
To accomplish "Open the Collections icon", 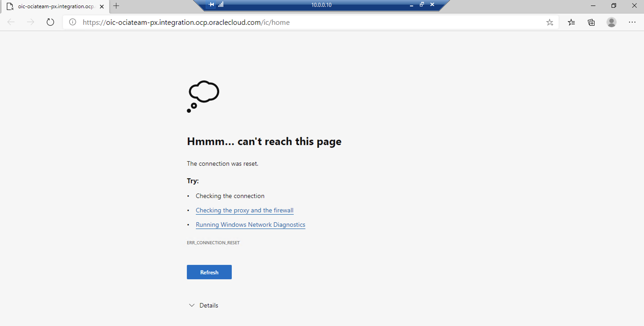I will (591, 22).
